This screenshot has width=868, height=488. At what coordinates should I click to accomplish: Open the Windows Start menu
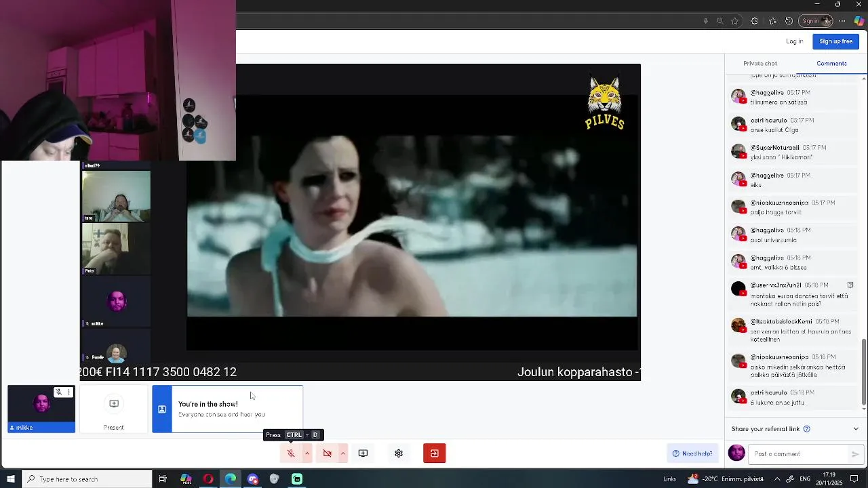[x=11, y=479]
